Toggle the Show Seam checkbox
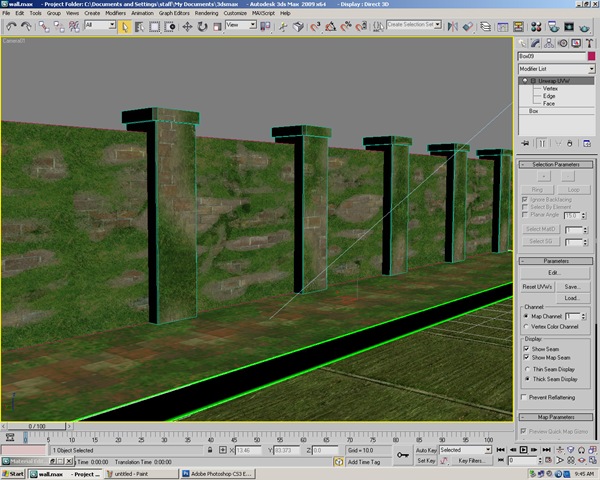600x480 pixels. pyautogui.click(x=527, y=348)
